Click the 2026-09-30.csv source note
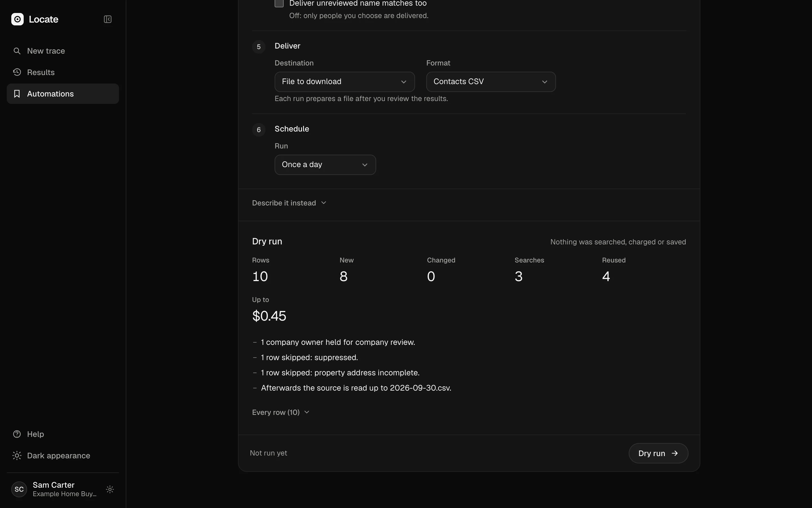812x508 pixels. pos(356,388)
